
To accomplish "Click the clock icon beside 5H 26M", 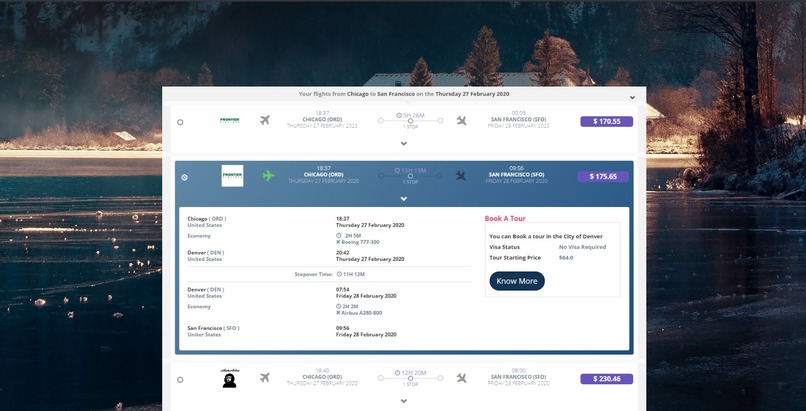I will click(399, 115).
